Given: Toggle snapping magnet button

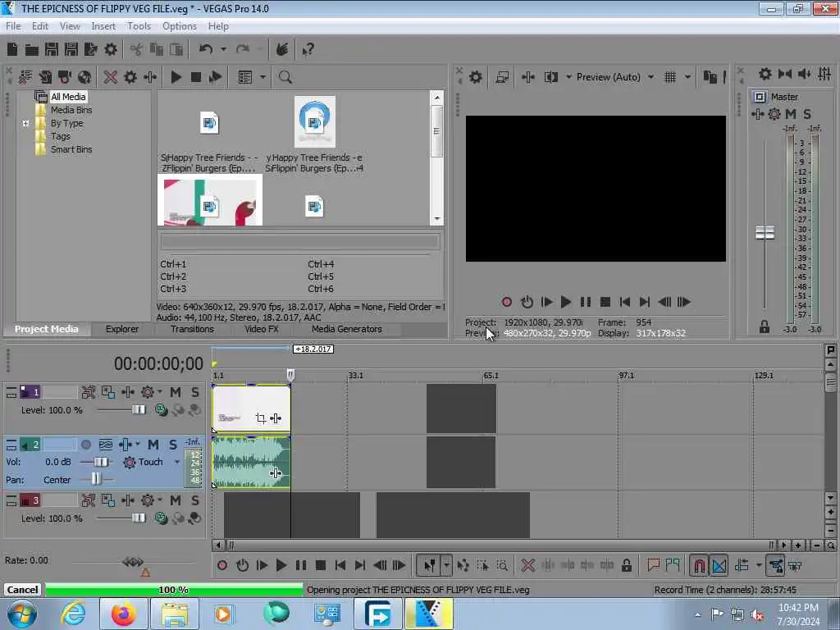Looking at the screenshot, I should pos(699,565).
